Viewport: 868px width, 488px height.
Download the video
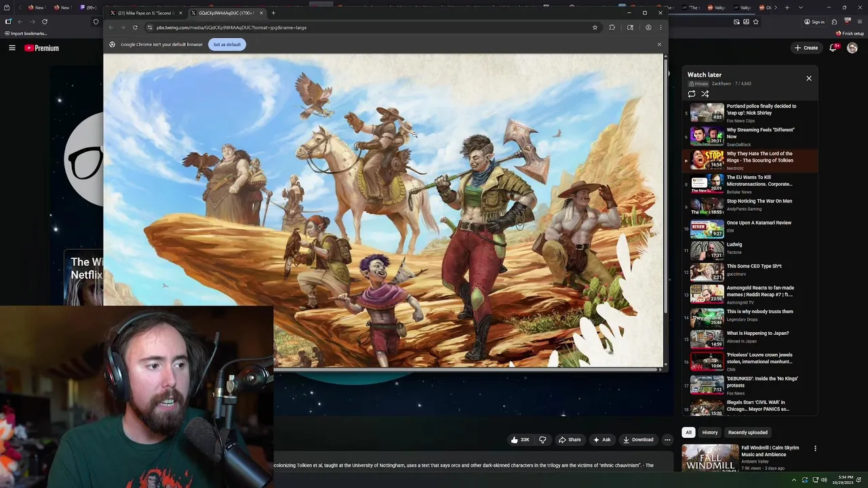[x=638, y=440]
